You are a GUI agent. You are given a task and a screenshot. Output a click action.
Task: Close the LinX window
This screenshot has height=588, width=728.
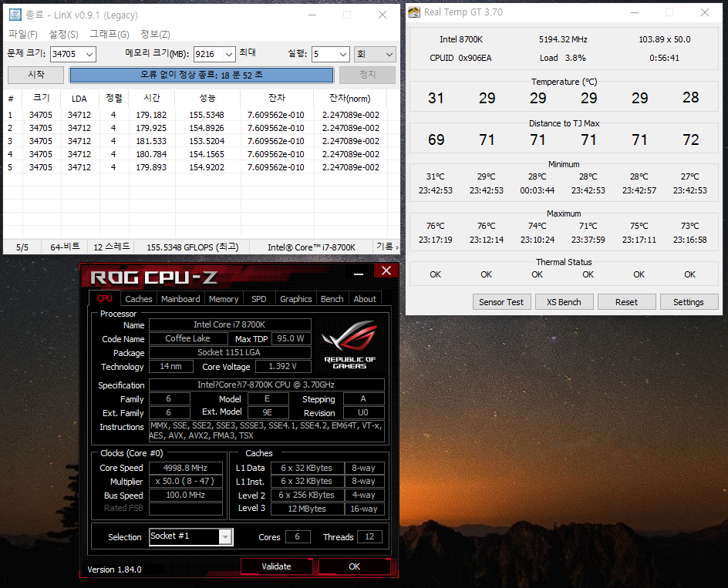click(x=382, y=15)
